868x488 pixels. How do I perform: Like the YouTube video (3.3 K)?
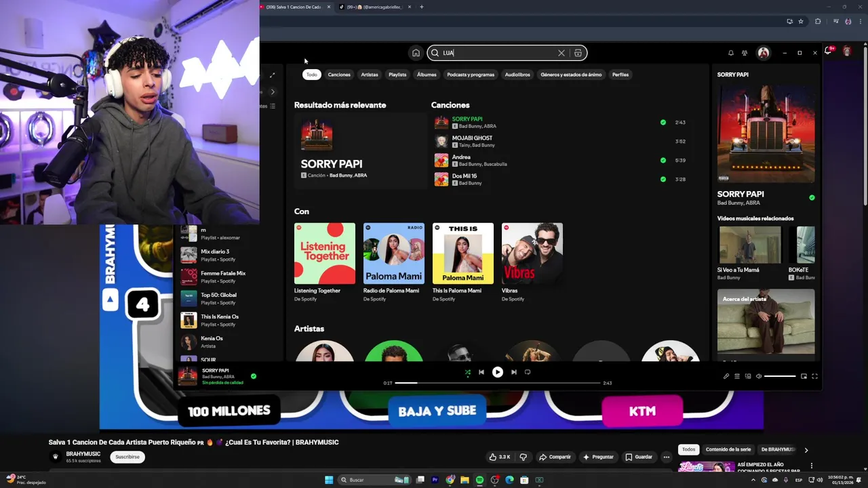pos(500,457)
